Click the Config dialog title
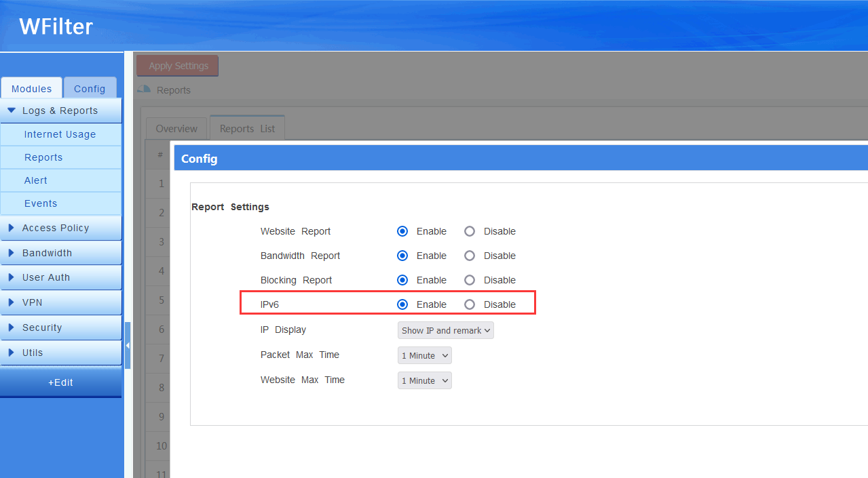This screenshot has height=478, width=868. [200, 159]
